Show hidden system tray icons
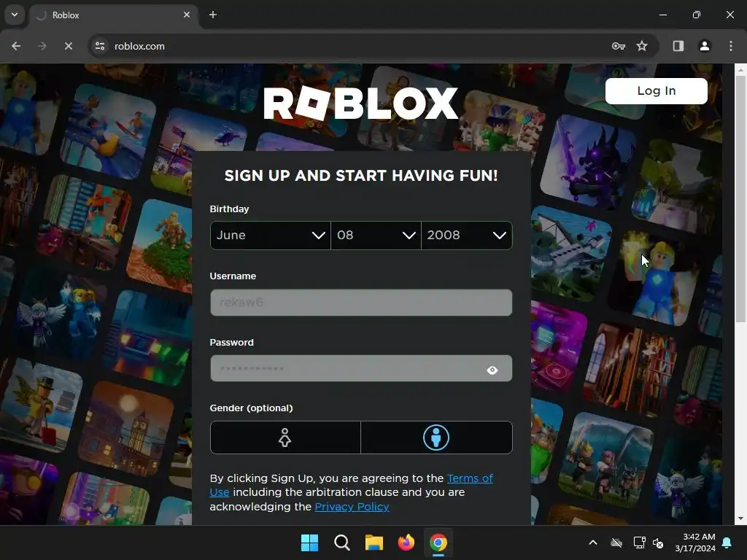 pos(593,542)
